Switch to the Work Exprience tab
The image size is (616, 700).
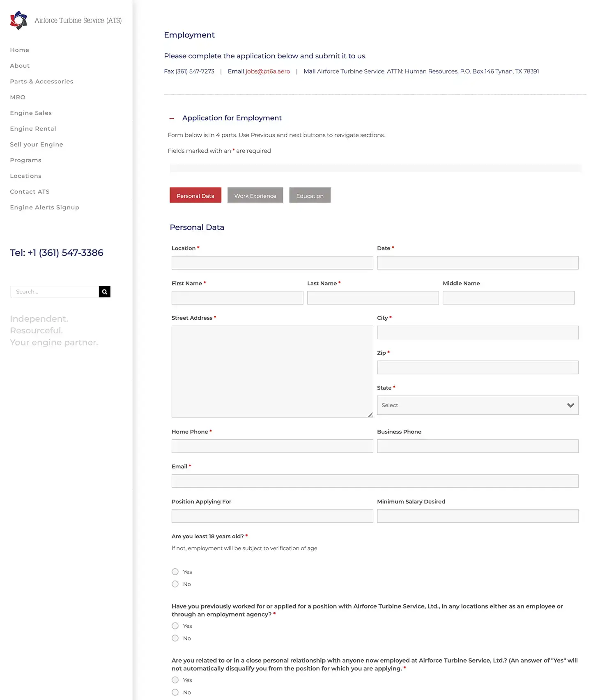[255, 195]
